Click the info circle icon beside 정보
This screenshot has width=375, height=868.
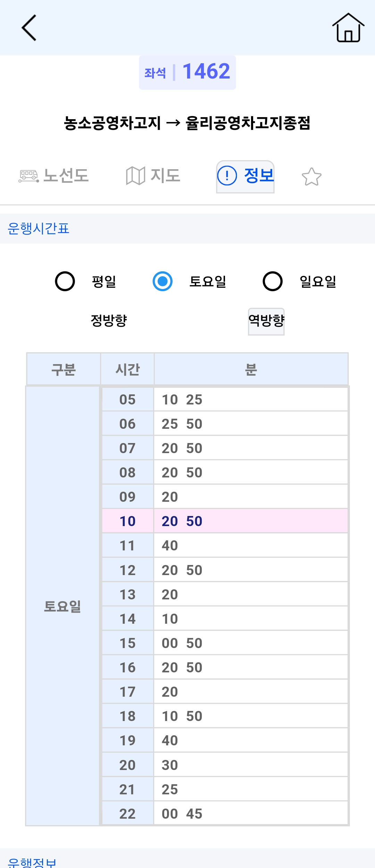click(x=227, y=175)
